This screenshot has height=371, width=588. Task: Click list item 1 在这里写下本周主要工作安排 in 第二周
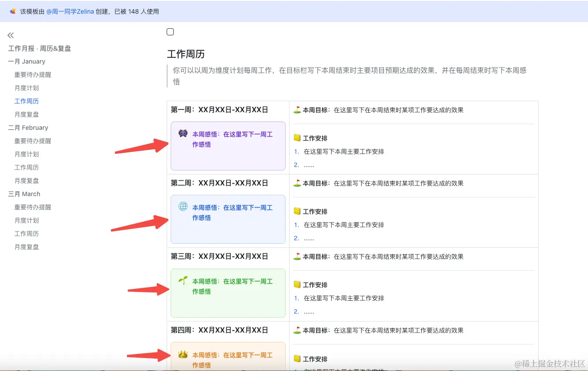pyautogui.click(x=344, y=225)
